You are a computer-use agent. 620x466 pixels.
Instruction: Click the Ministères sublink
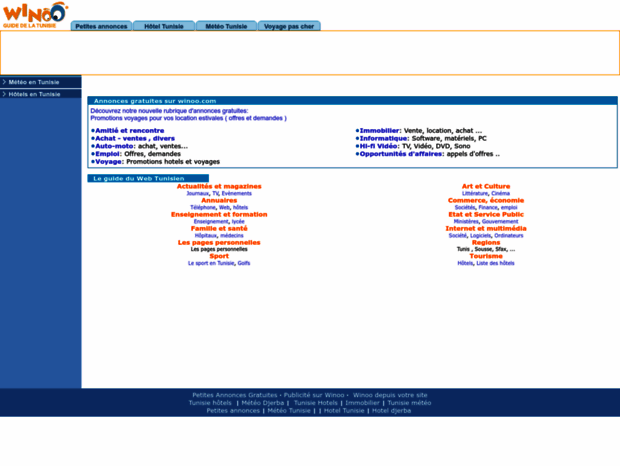(x=466, y=221)
